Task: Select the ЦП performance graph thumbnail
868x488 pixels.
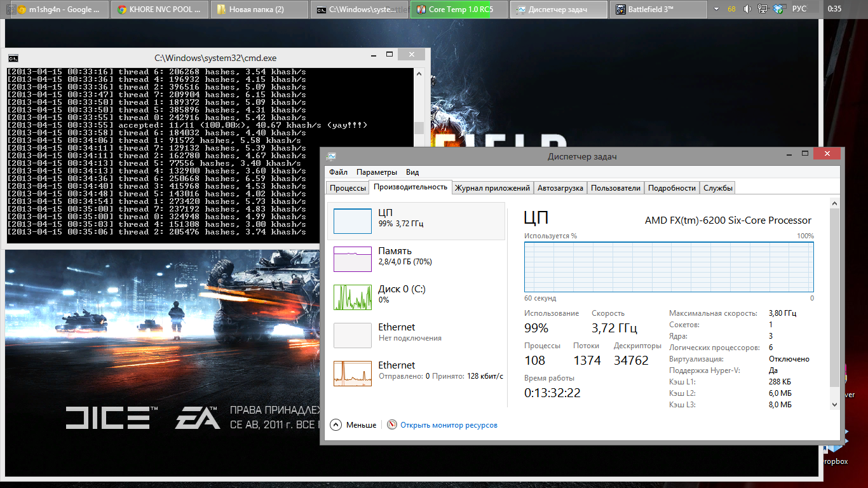Action: [x=353, y=221]
